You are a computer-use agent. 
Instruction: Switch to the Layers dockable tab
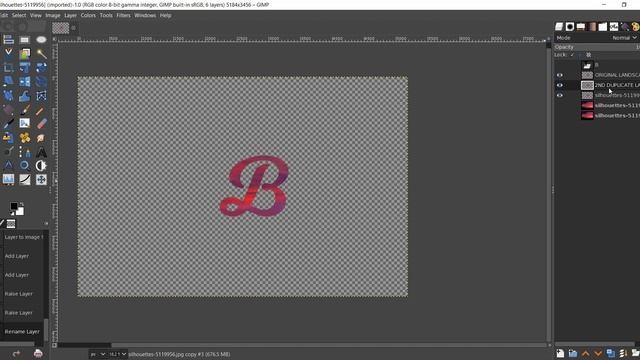point(559,27)
